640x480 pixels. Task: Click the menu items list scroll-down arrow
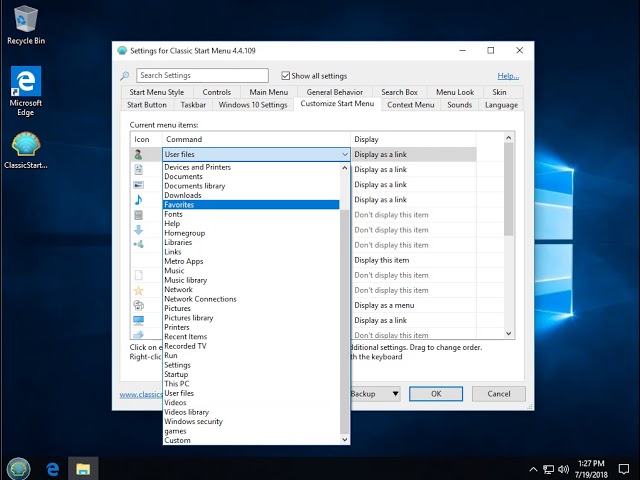tap(509, 333)
